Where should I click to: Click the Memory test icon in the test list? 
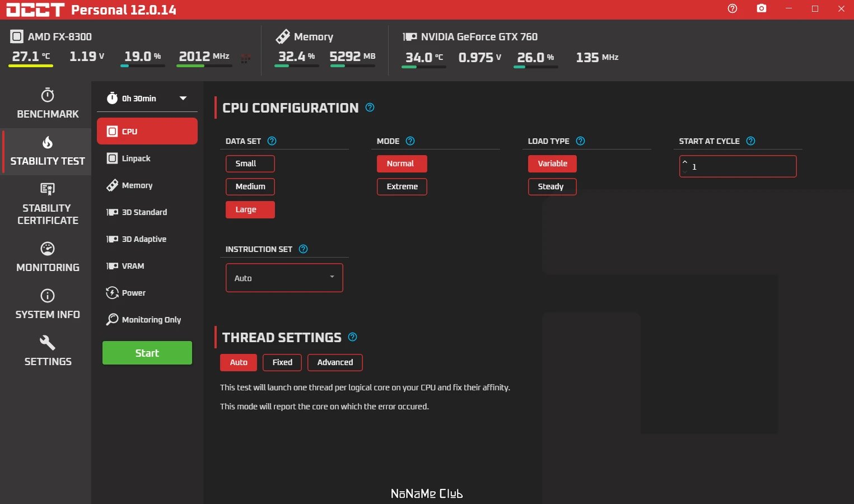pos(112,185)
